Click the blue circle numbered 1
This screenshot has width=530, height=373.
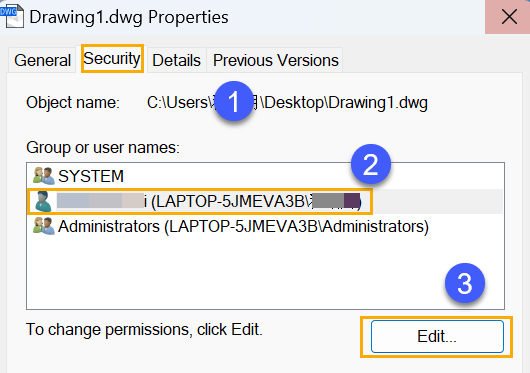234,101
